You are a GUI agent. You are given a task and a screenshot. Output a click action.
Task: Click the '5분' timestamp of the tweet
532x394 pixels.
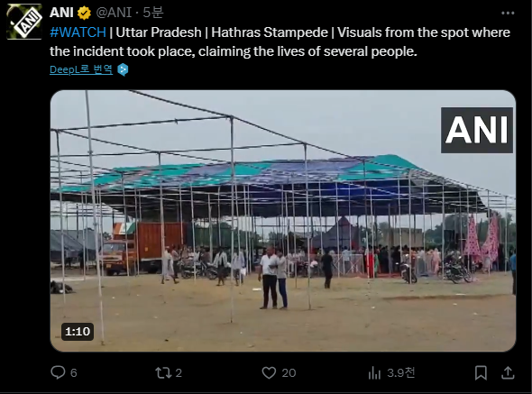click(152, 13)
